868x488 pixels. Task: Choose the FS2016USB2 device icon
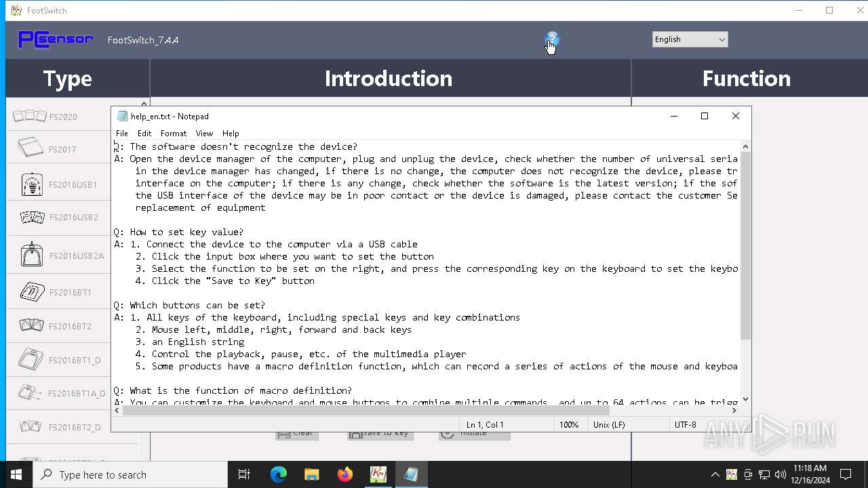33,217
